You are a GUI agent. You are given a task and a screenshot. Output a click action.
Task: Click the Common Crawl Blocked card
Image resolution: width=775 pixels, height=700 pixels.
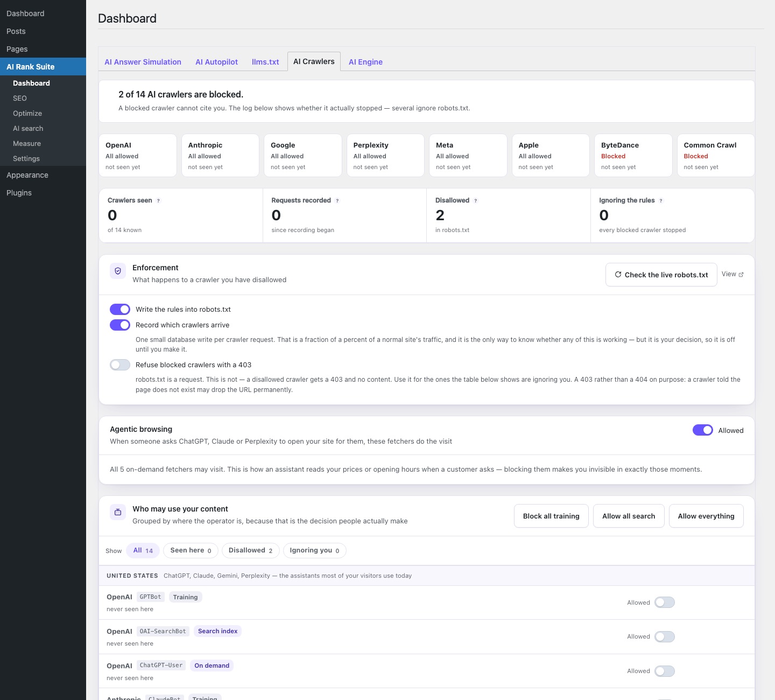coord(716,155)
